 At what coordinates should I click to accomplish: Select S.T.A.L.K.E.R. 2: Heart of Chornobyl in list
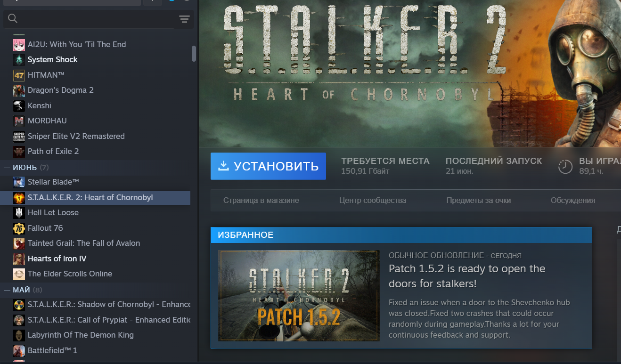pyautogui.click(x=95, y=197)
